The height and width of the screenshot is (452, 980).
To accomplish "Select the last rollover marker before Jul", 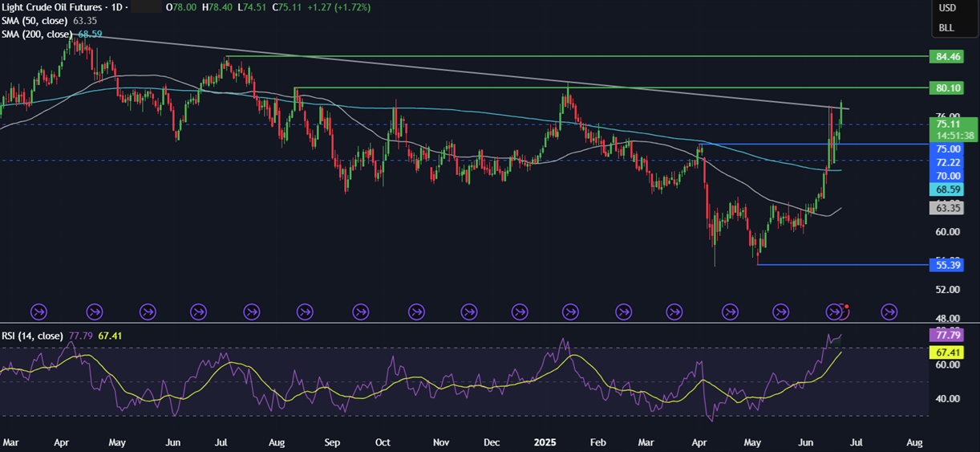I will coord(834,311).
